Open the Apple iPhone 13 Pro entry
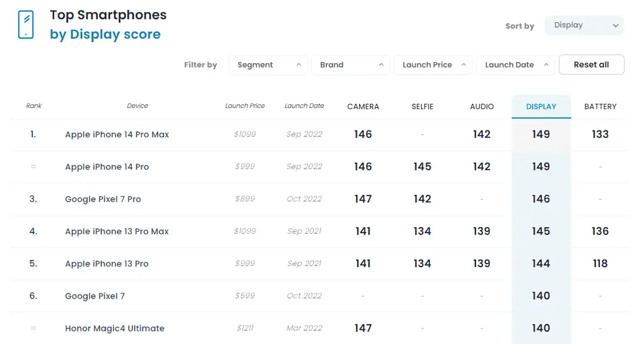Screen dimensions: 644x344 click(107, 264)
